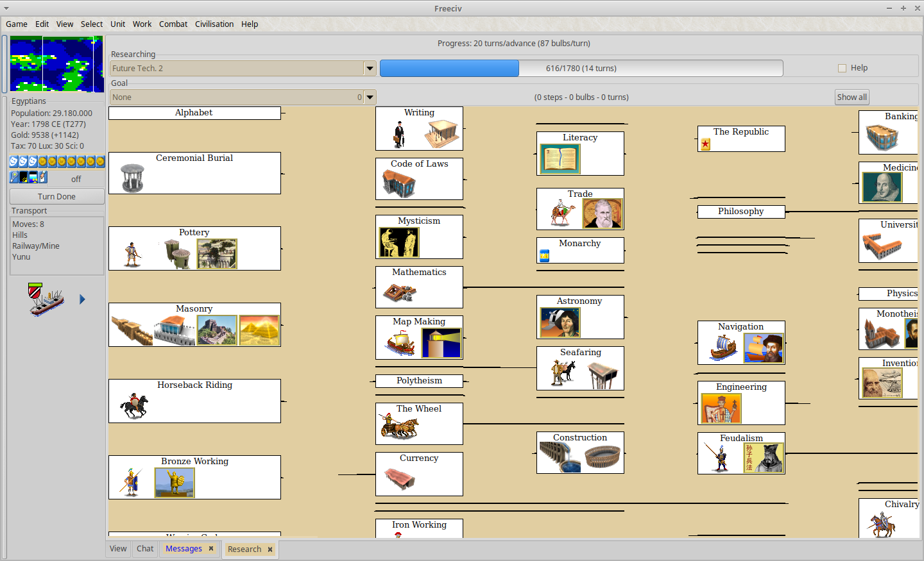Open the Civilisation menu
Screen dimensions: 924x561
[214, 24]
